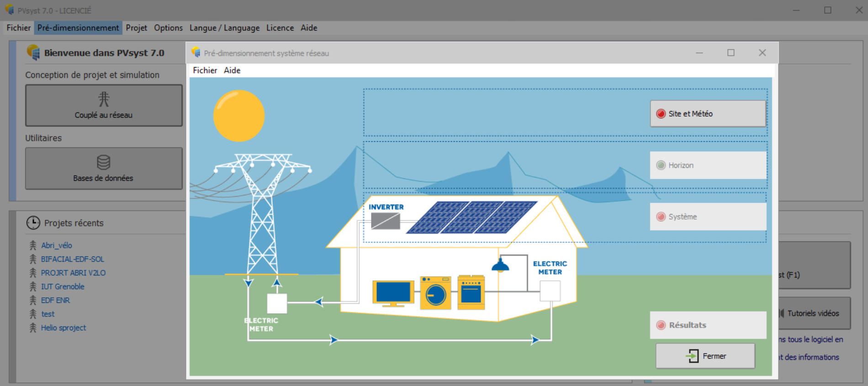Viewport: 868px width, 386px height.
Task: Click the Tutoriels vidéos button
Action: 814,313
